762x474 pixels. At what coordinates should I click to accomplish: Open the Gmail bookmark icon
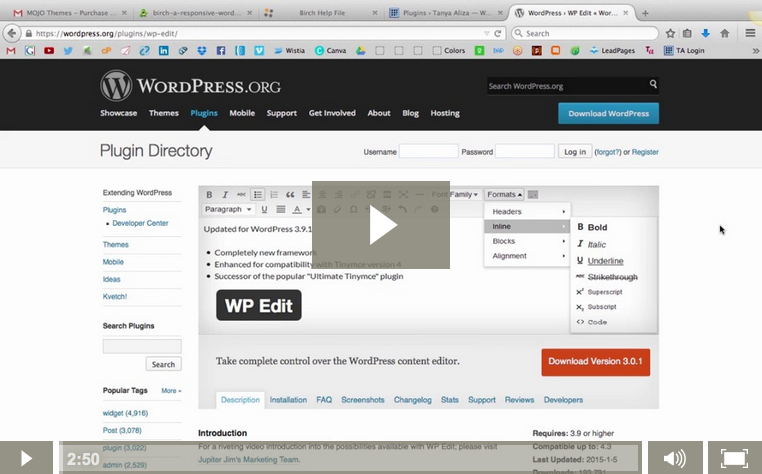pos(11,51)
